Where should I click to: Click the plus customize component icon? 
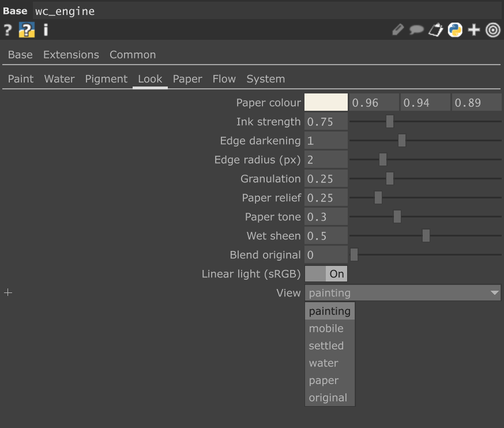click(474, 30)
